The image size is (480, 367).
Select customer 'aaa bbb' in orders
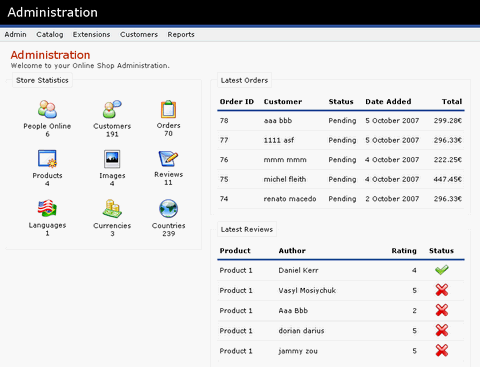tap(278, 121)
